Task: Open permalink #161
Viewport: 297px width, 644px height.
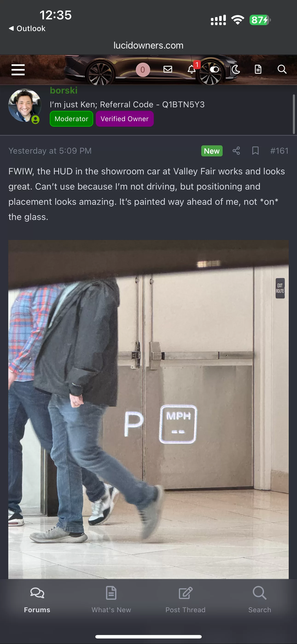Action: click(279, 151)
